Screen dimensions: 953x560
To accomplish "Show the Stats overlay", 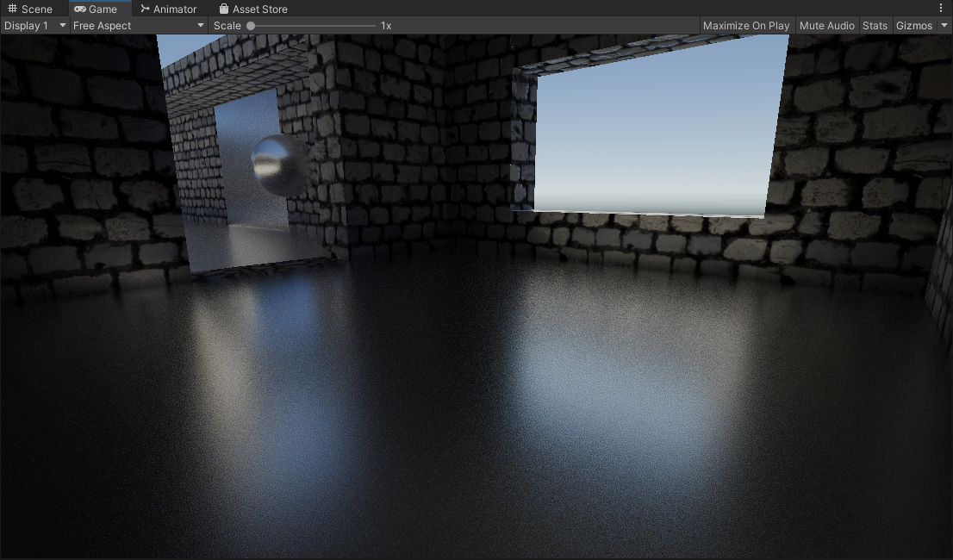I will point(875,26).
